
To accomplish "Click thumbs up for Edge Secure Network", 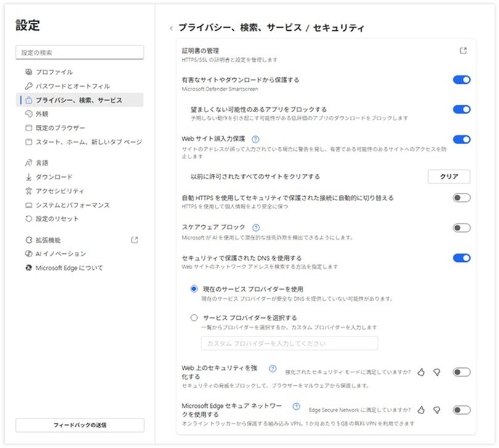I will pos(421,410).
